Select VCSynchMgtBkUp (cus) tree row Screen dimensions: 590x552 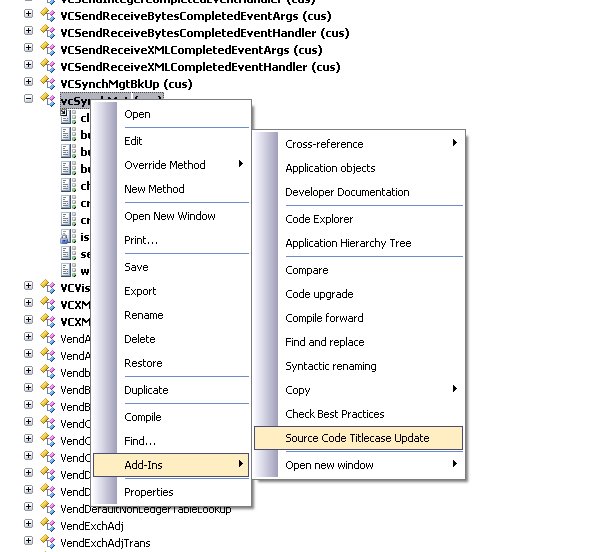[126, 84]
